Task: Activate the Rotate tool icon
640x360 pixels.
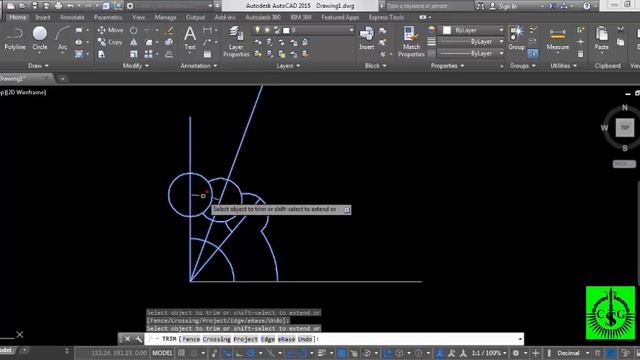Action: coord(133,30)
